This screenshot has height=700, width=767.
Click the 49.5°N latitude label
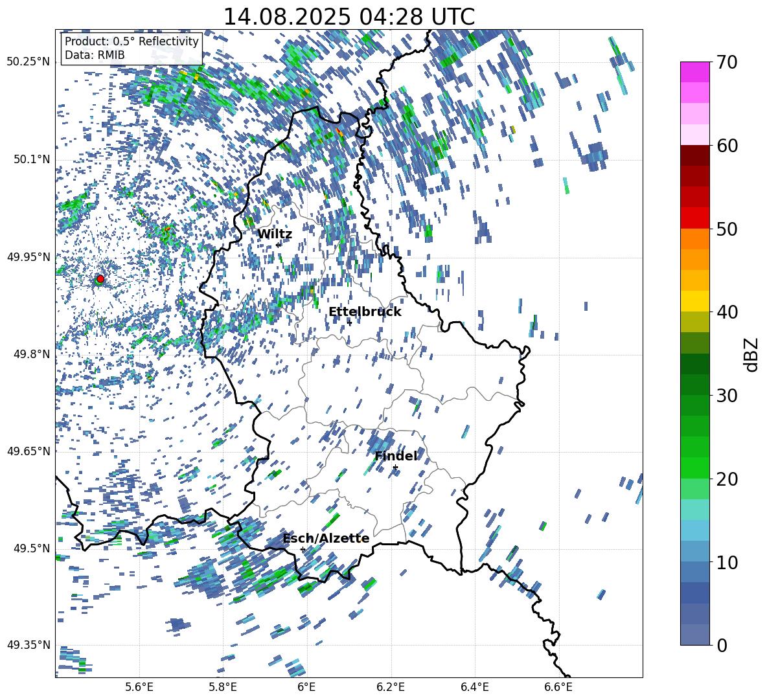pos(31,548)
